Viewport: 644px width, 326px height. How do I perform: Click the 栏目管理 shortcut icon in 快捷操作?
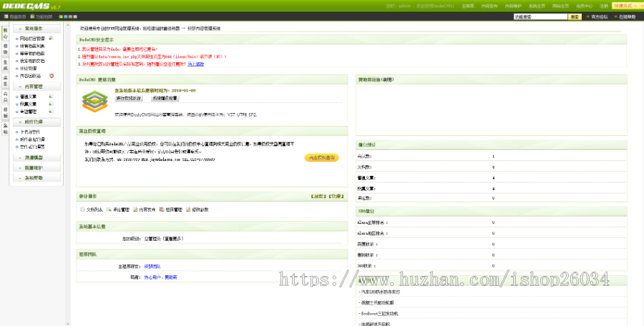pyautogui.click(x=162, y=209)
